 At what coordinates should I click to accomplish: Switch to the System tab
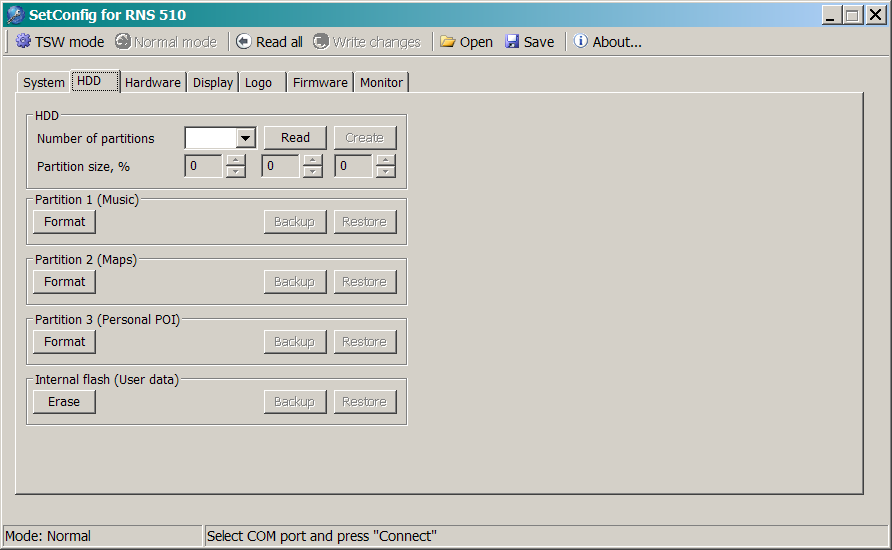pyautogui.click(x=43, y=82)
